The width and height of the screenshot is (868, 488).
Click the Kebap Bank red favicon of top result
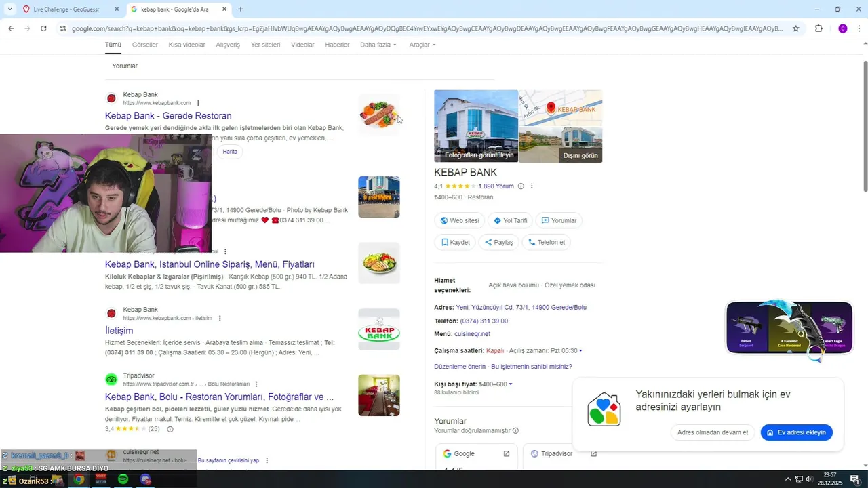coord(111,99)
